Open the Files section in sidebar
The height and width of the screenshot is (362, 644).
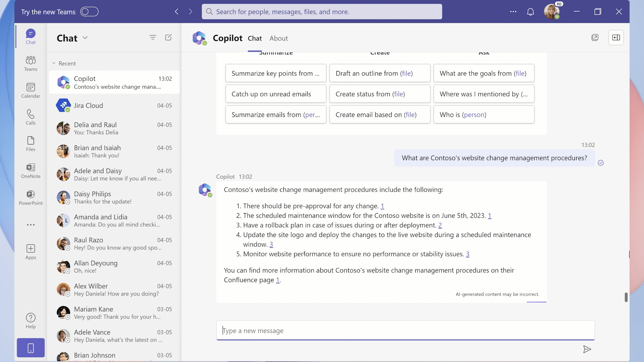[30, 144]
